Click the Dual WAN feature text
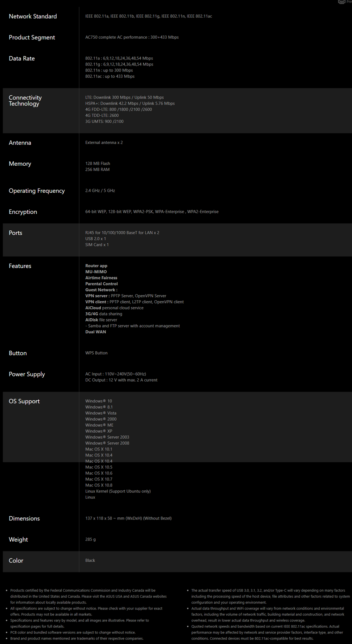The width and height of the screenshot is (352, 644). pyautogui.click(x=95, y=332)
